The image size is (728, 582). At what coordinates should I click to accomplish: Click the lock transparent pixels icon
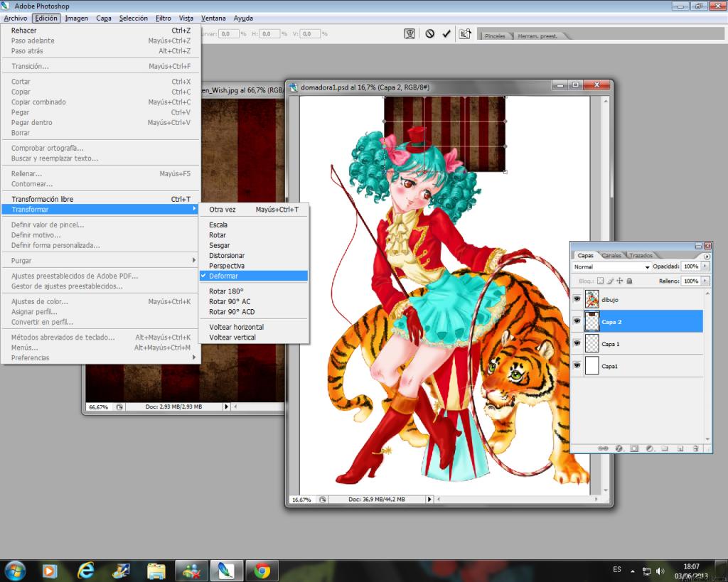[600, 281]
